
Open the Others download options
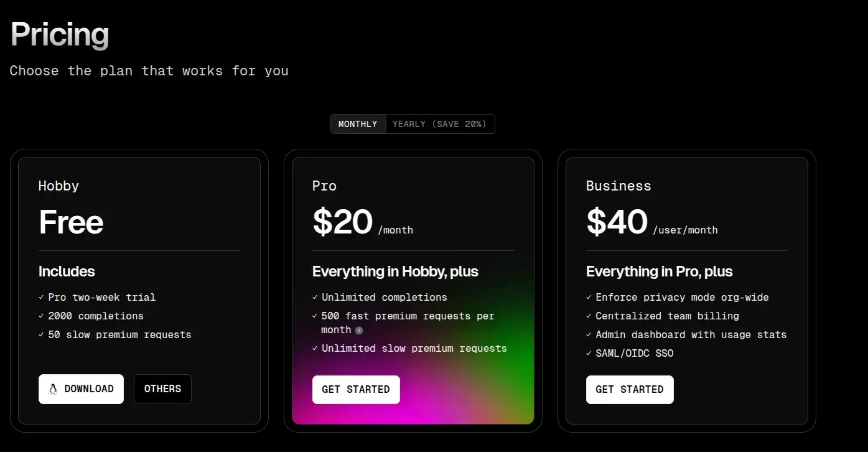pos(162,389)
